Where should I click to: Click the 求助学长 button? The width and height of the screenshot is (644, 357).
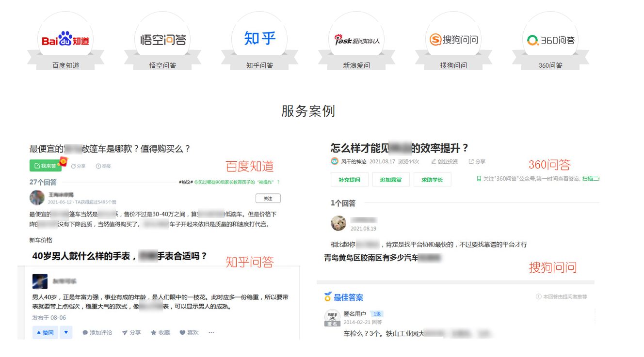click(x=432, y=180)
